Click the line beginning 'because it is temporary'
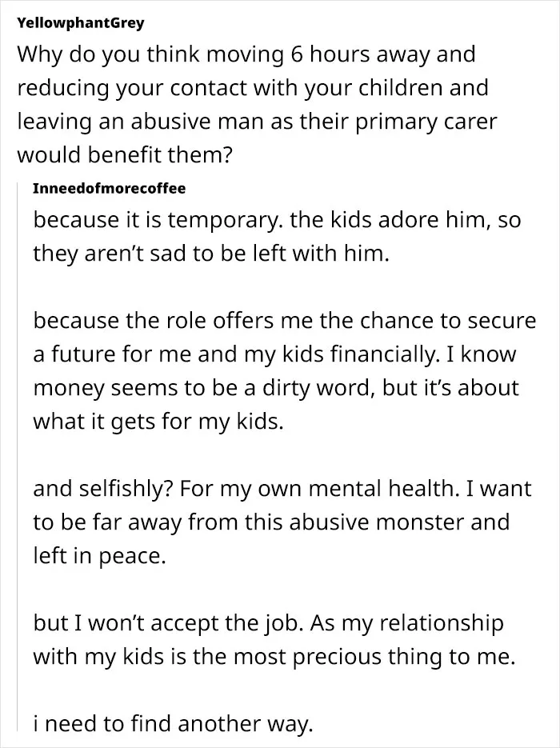 coord(277,220)
